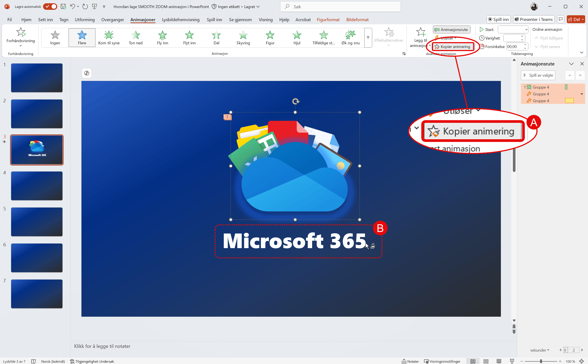Collapse the ribbon with chevron
Viewport: 588px width, 364px height.
(x=581, y=52)
